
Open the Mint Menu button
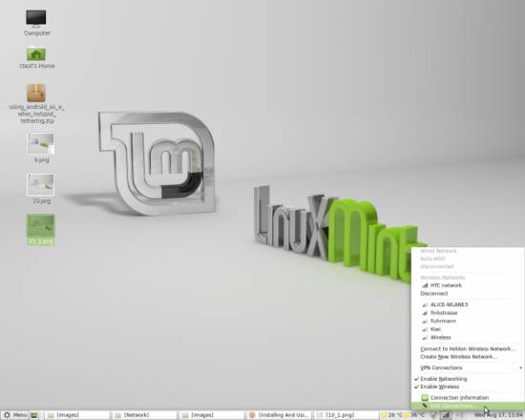(15, 415)
